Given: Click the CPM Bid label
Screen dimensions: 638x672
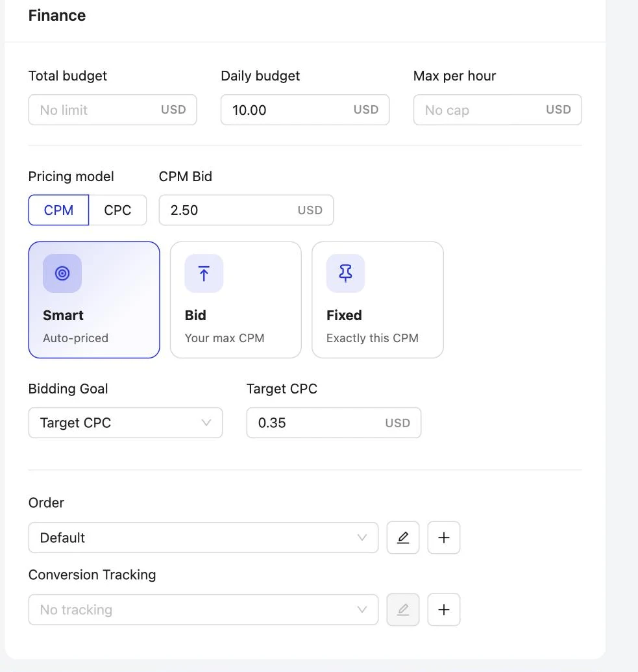Looking at the screenshot, I should pyautogui.click(x=186, y=177).
